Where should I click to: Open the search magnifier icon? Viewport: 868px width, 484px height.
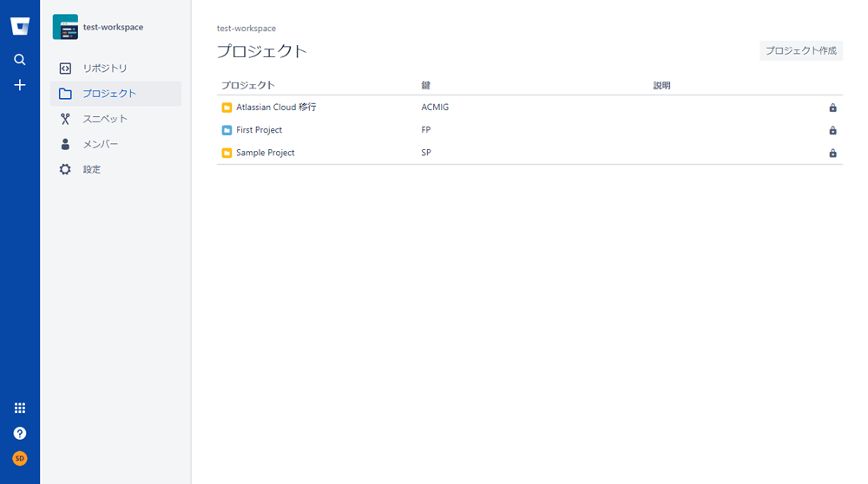click(x=20, y=59)
